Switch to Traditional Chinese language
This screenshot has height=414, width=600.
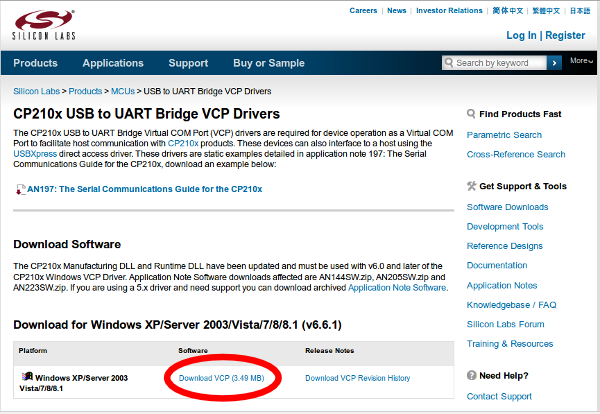point(546,11)
